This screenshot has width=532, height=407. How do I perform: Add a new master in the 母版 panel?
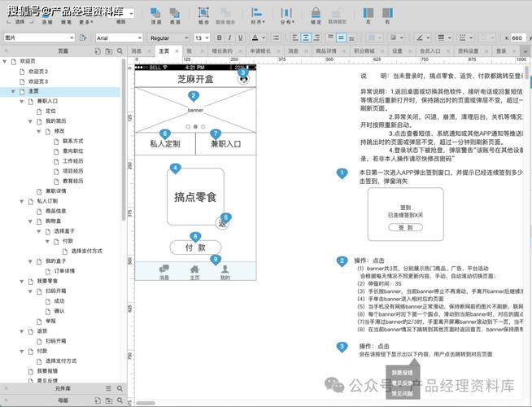(98, 400)
